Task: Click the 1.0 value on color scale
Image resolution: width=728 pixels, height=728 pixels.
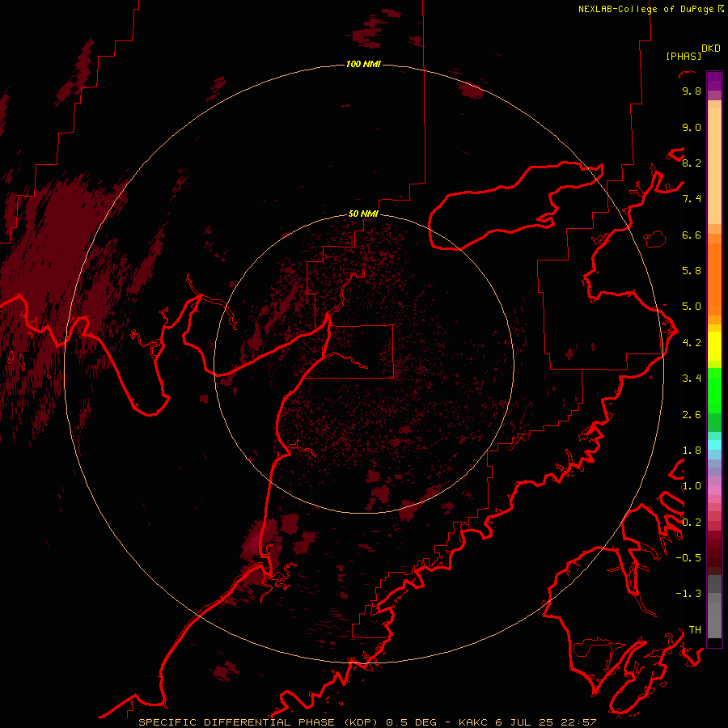Action: pyautogui.click(x=692, y=486)
